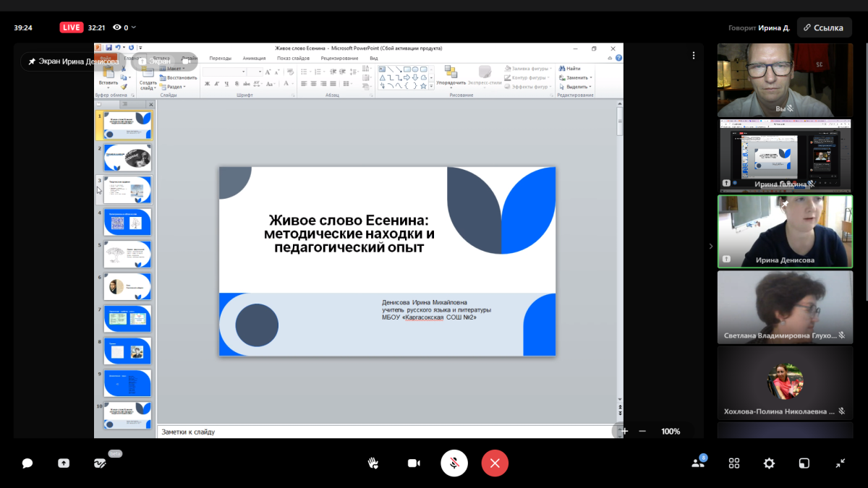
Task: Open the three-dot menu on shared screen
Action: tap(694, 55)
